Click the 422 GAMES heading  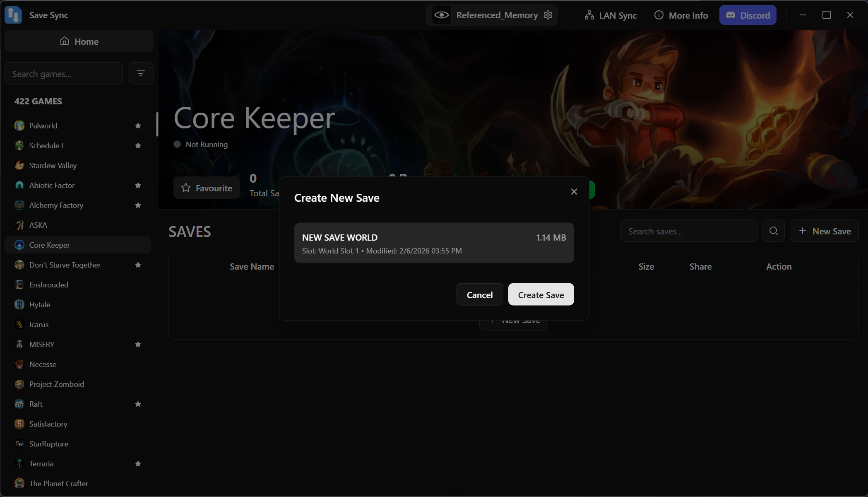click(x=38, y=101)
